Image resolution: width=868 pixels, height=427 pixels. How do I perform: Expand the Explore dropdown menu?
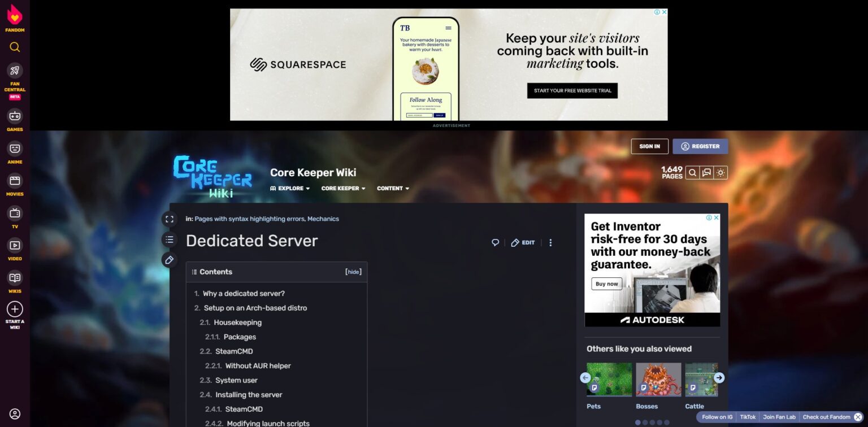[x=290, y=189]
